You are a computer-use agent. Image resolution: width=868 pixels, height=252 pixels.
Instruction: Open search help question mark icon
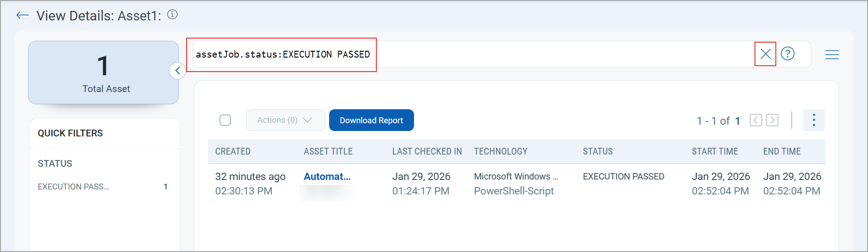tap(788, 54)
